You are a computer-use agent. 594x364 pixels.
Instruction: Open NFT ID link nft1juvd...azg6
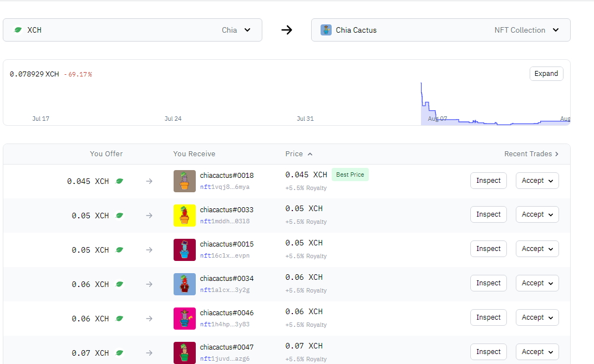click(x=225, y=358)
